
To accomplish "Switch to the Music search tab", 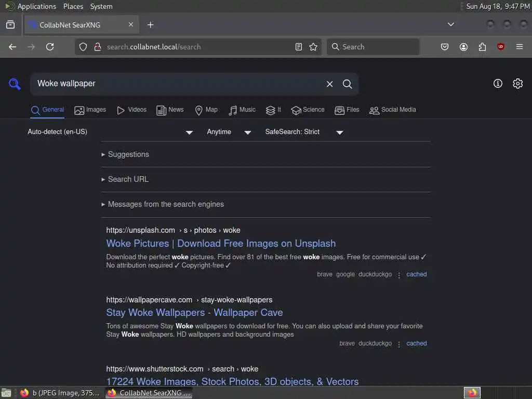I will 242,110.
